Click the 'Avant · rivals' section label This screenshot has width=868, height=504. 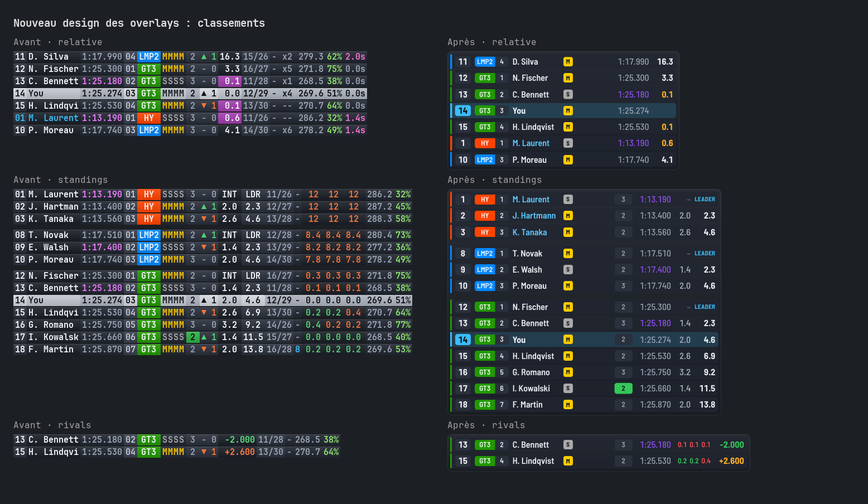pyautogui.click(x=52, y=425)
